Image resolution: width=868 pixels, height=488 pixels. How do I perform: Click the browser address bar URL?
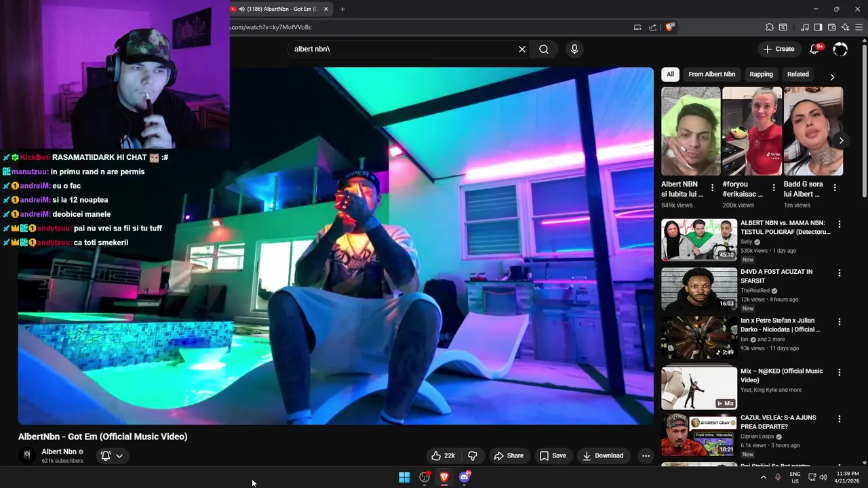tap(271, 27)
